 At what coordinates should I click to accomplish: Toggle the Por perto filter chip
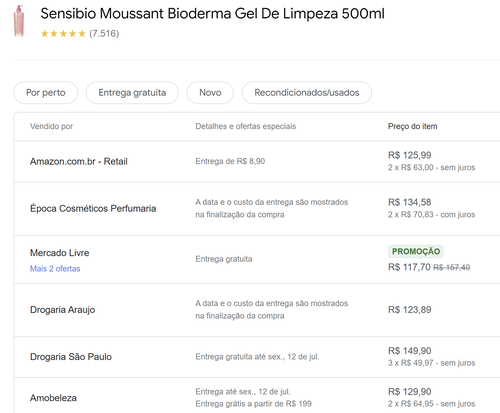46,93
